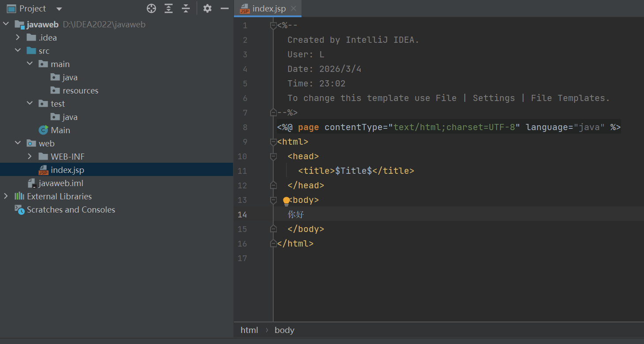Click the javaweb module folder icon

click(19, 25)
